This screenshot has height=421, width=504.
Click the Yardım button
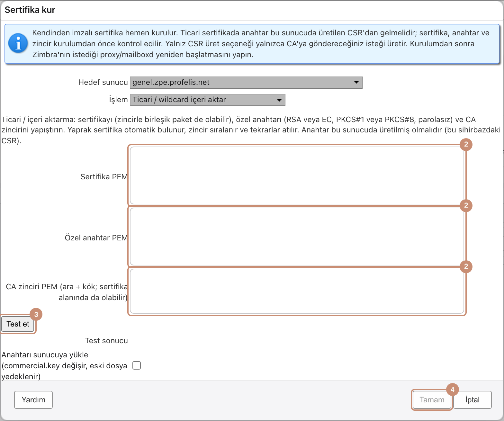pyautogui.click(x=33, y=400)
